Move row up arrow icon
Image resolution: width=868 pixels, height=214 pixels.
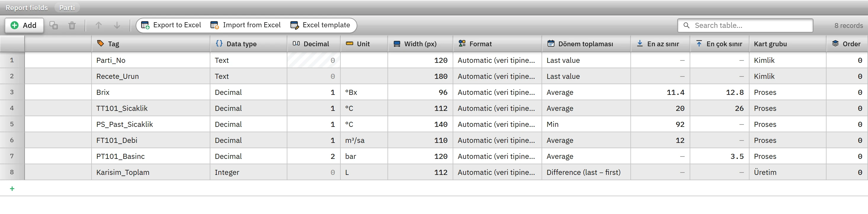98,25
